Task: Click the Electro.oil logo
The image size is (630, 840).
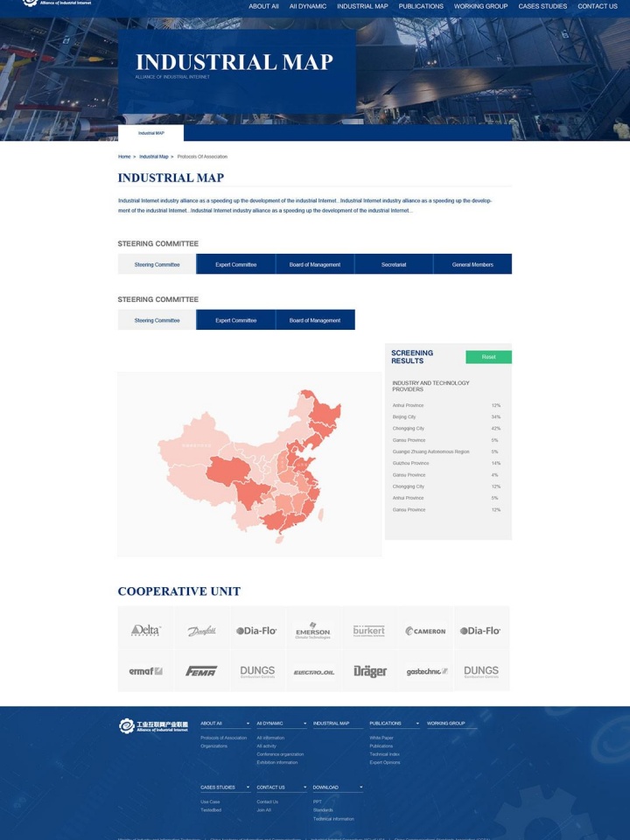Action: (313, 671)
